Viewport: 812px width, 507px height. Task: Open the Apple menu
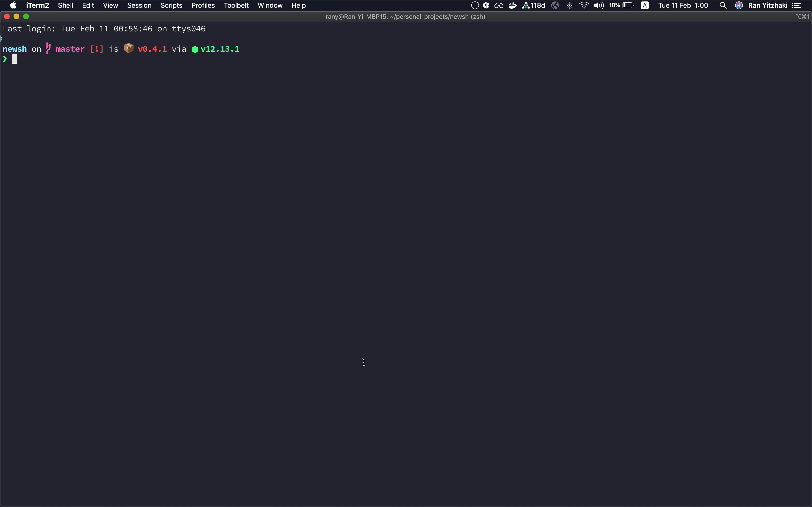click(13, 5)
